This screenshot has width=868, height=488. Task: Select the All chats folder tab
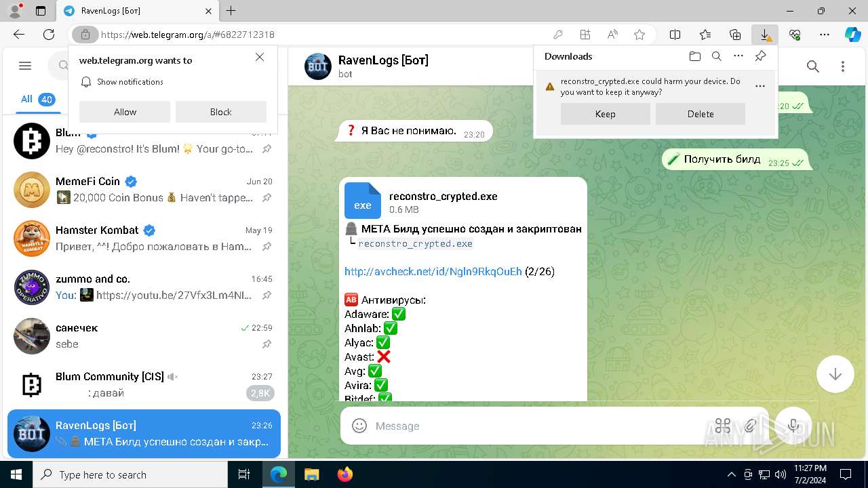coord(37,99)
